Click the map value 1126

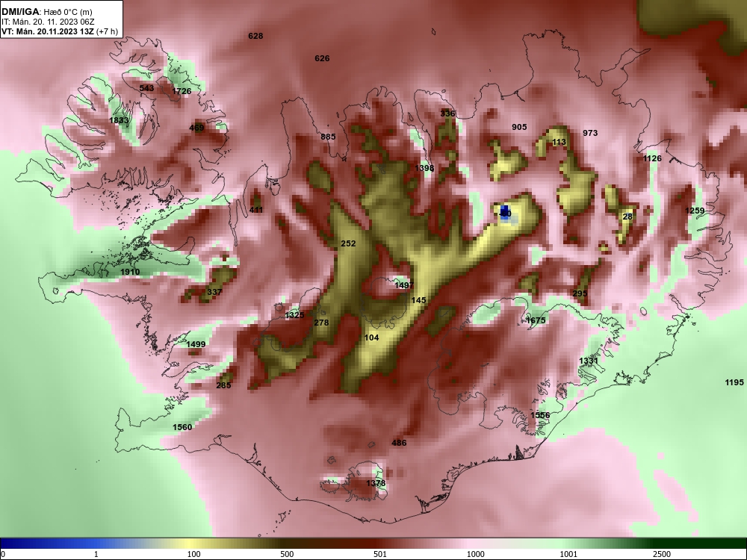coord(652,158)
